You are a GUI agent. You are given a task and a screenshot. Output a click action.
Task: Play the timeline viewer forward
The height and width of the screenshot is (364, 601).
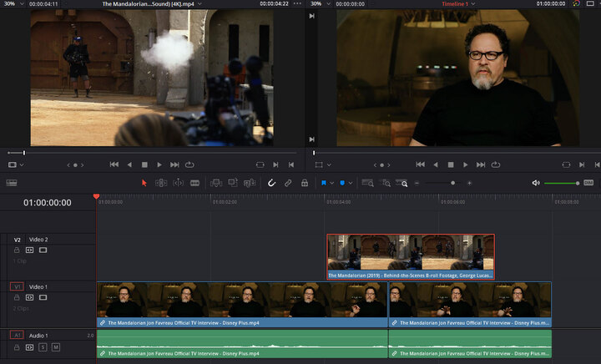(467, 164)
